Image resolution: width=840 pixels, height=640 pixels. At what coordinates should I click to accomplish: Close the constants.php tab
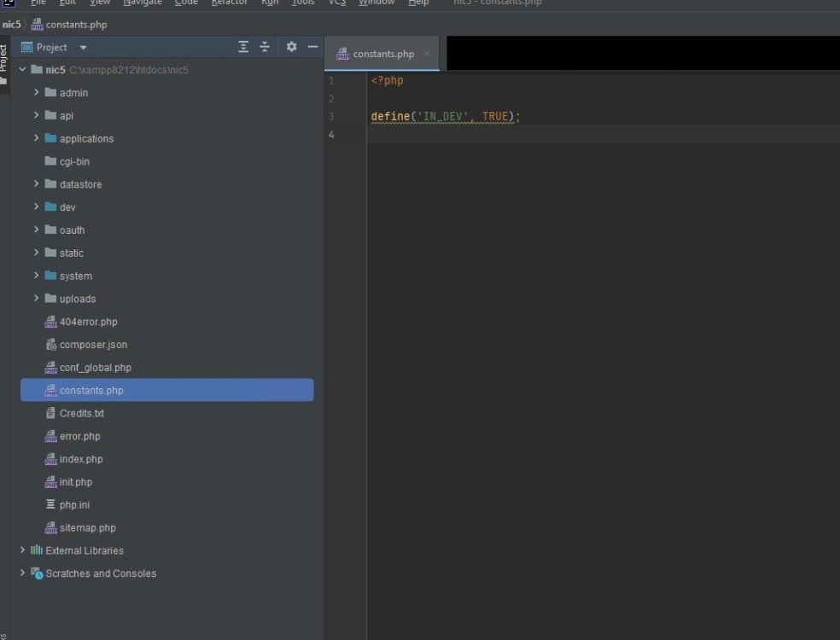(427, 53)
